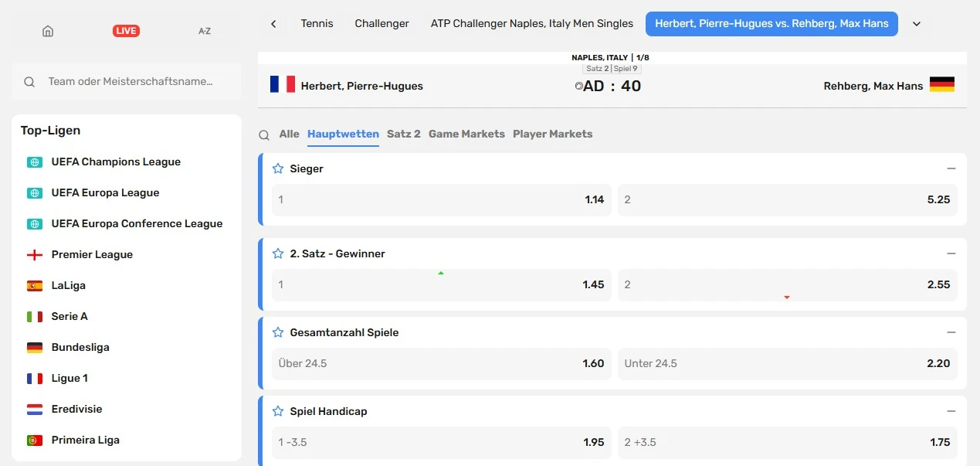Click the market search magnifier icon
The width and height of the screenshot is (980, 466).
pyautogui.click(x=264, y=134)
